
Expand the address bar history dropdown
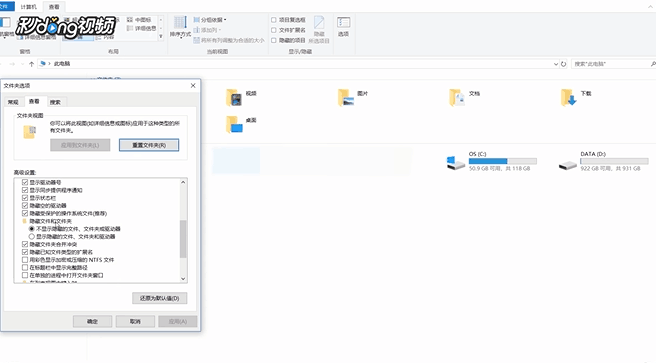pyautogui.click(x=556, y=64)
